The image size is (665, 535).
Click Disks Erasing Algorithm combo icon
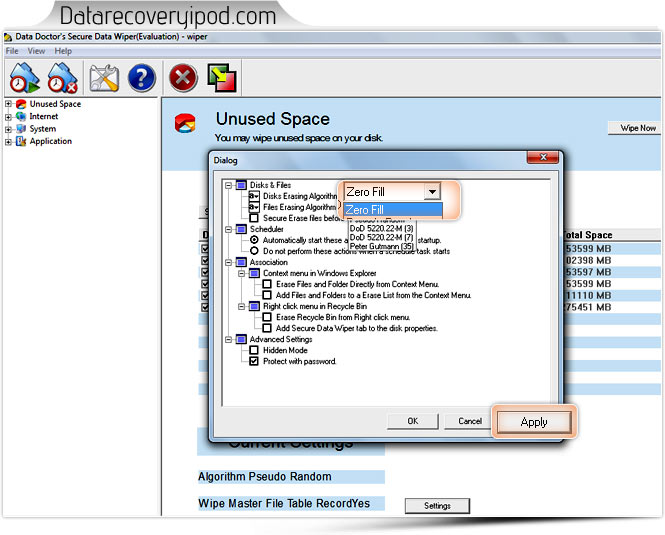tap(254, 196)
